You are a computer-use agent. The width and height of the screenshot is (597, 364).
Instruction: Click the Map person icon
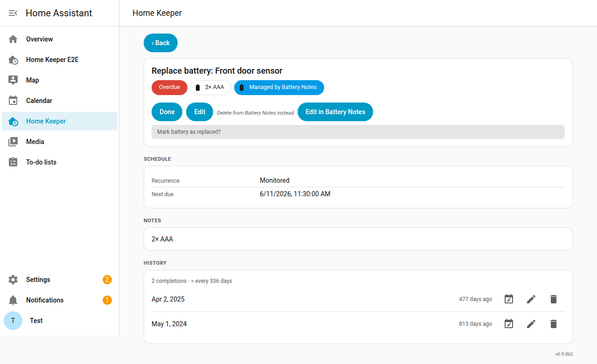(13, 80)
